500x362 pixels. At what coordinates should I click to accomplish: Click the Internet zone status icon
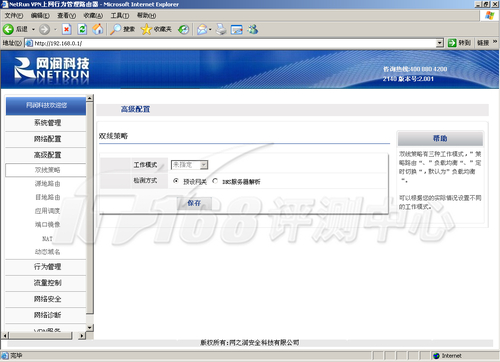coord(436,356)
